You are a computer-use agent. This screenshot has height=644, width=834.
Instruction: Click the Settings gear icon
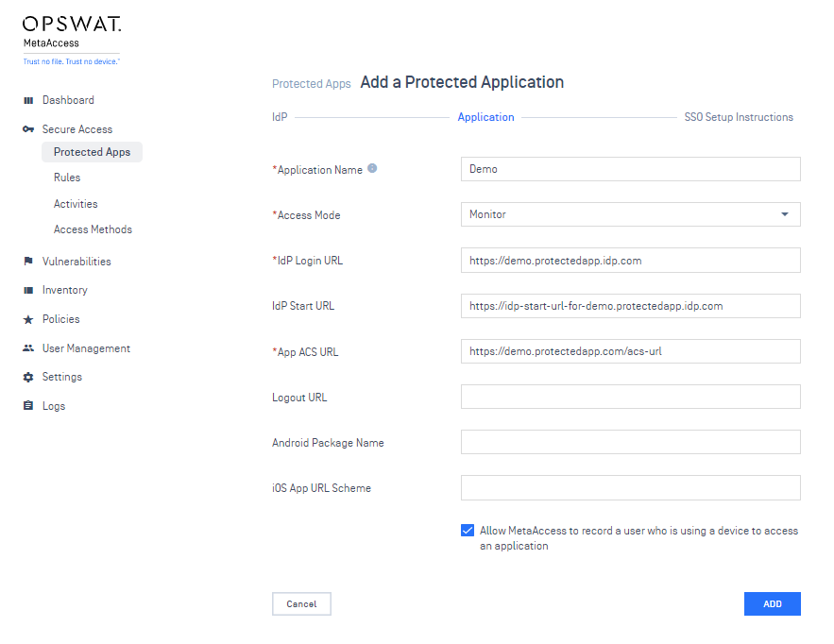coord(28,377)
